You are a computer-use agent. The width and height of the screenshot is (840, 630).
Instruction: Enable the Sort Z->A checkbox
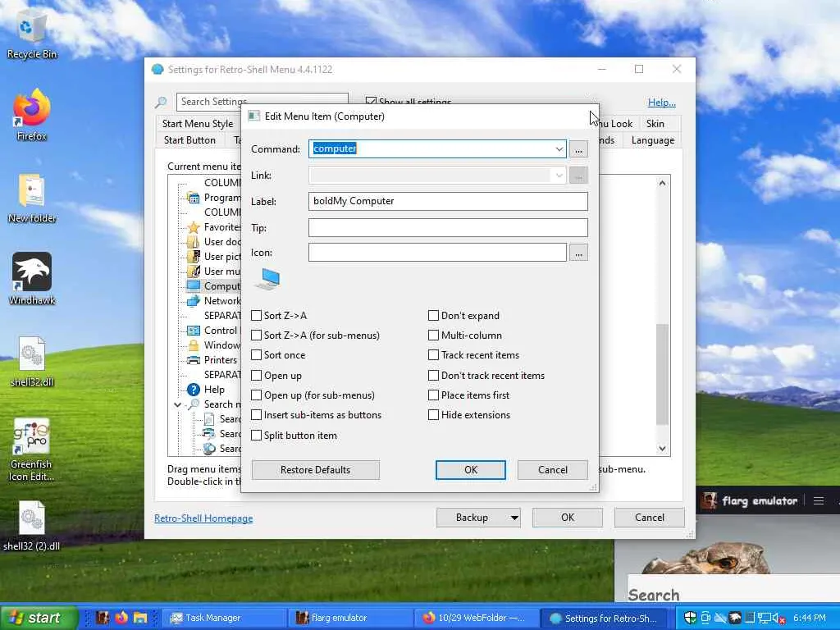pos(257,316)
